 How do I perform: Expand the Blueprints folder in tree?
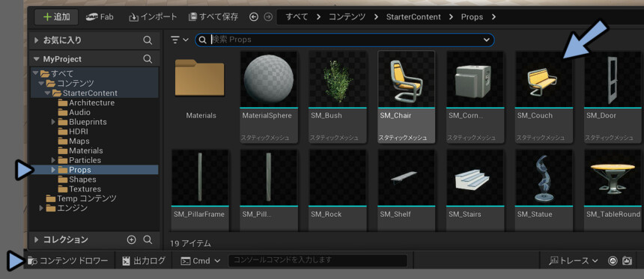pos(53,122)
